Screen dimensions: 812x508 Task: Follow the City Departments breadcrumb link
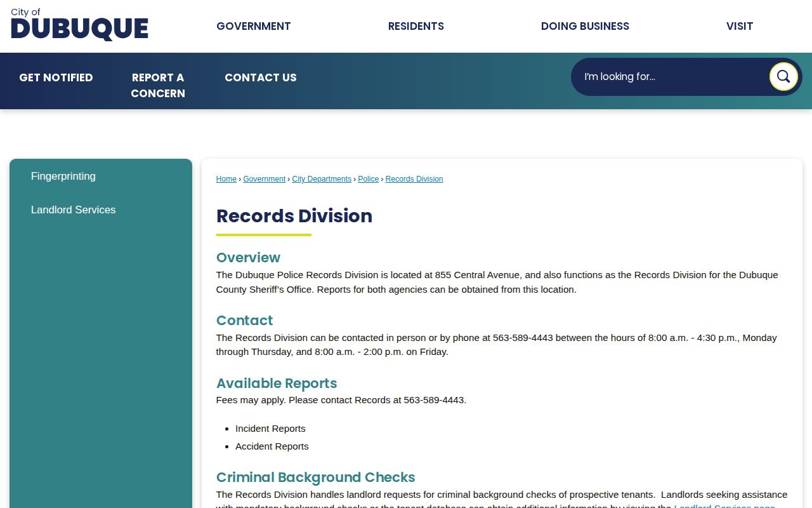point(322,179)
